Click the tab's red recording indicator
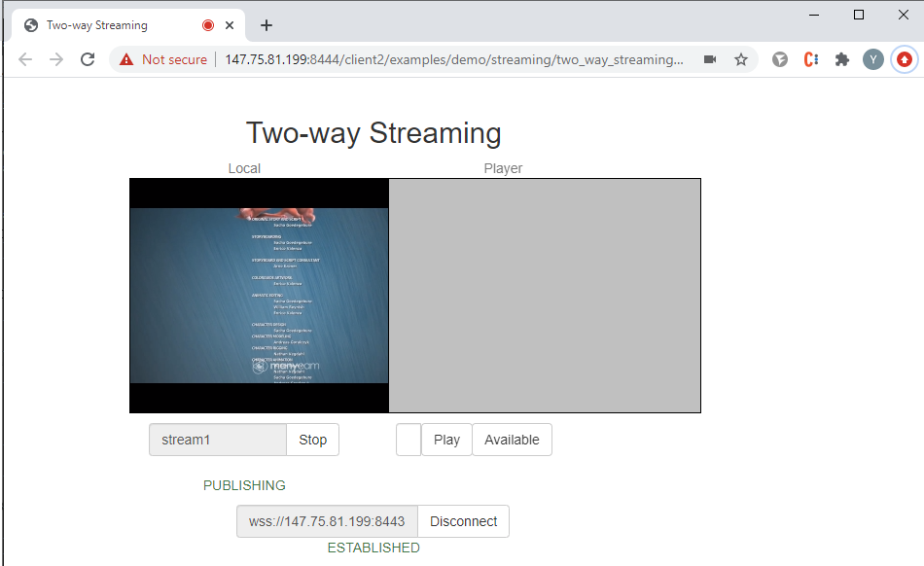 click(x=208, y=25)
